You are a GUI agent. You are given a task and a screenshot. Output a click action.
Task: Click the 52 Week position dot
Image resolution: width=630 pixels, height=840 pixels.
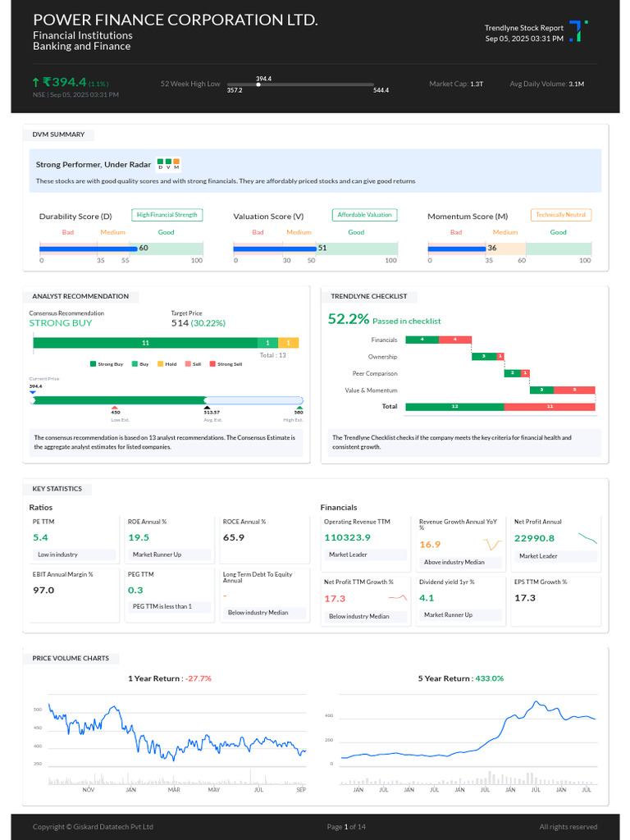258,84
